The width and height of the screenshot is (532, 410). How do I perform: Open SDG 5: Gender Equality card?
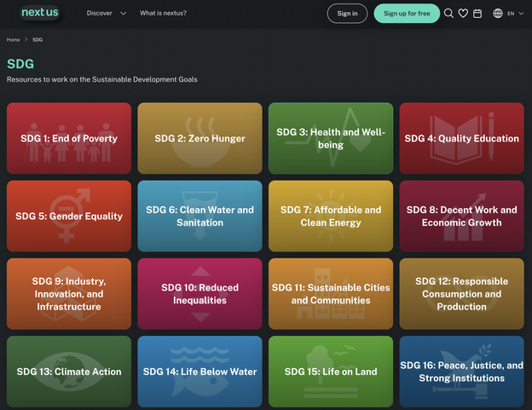point(69,216)
